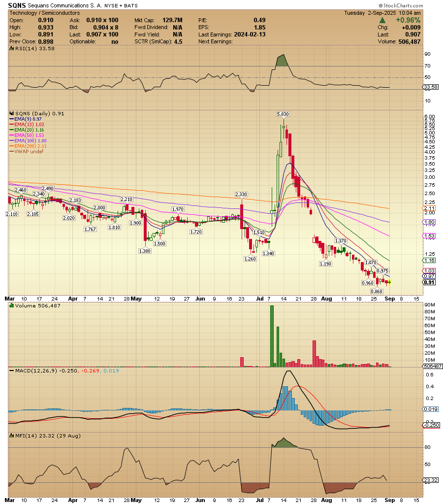This screenshot has width=443, height=504.
Task: Click the Optionable value no
Action: click(x=115, y=41)
